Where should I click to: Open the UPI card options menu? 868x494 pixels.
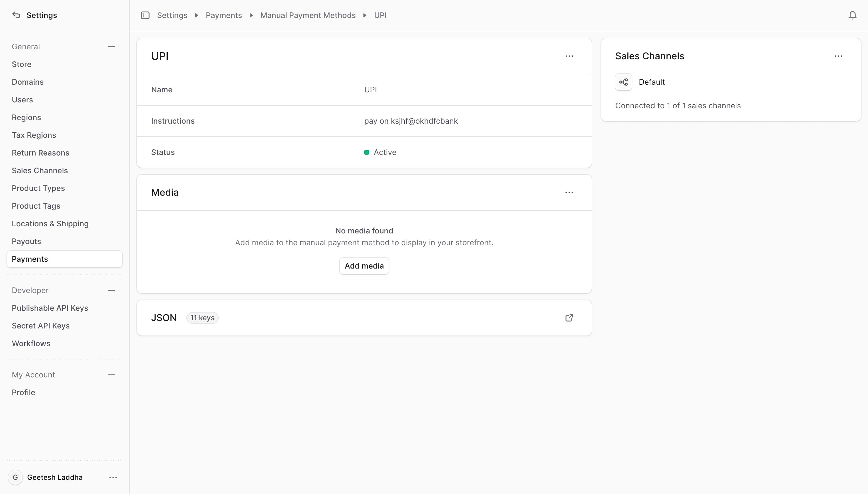pyautogui.click(x=569, y=56)
